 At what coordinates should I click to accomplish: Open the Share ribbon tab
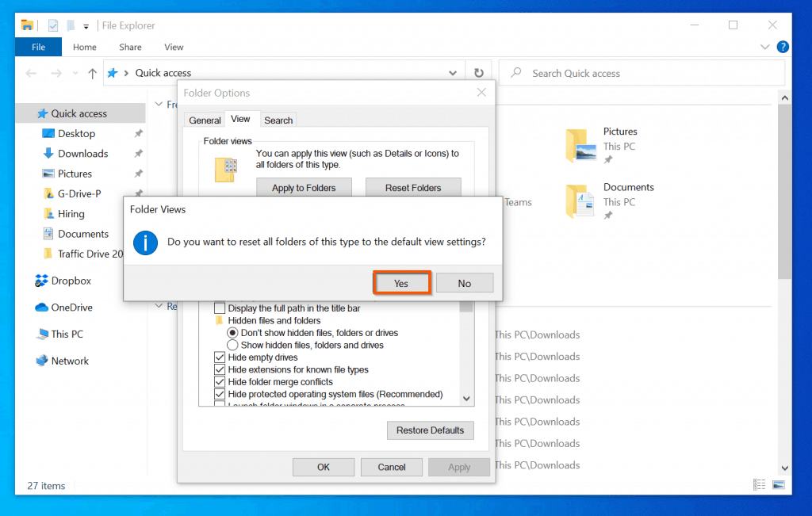coord(129,47)
